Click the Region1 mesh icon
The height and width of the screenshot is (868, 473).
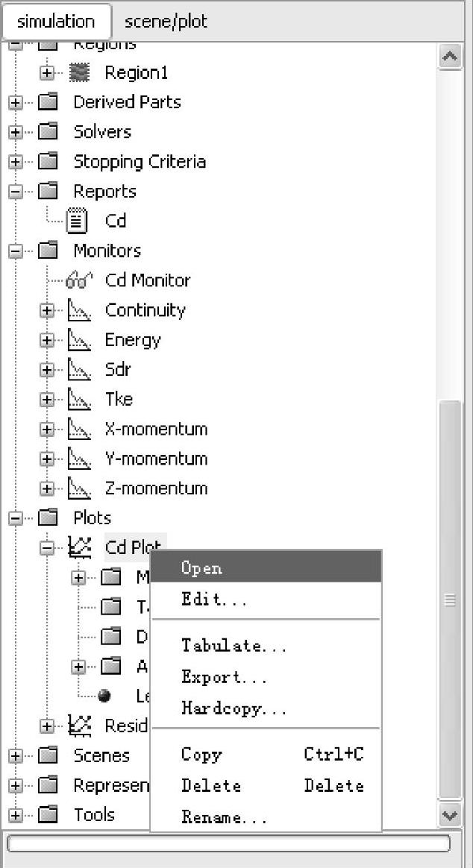78,72
